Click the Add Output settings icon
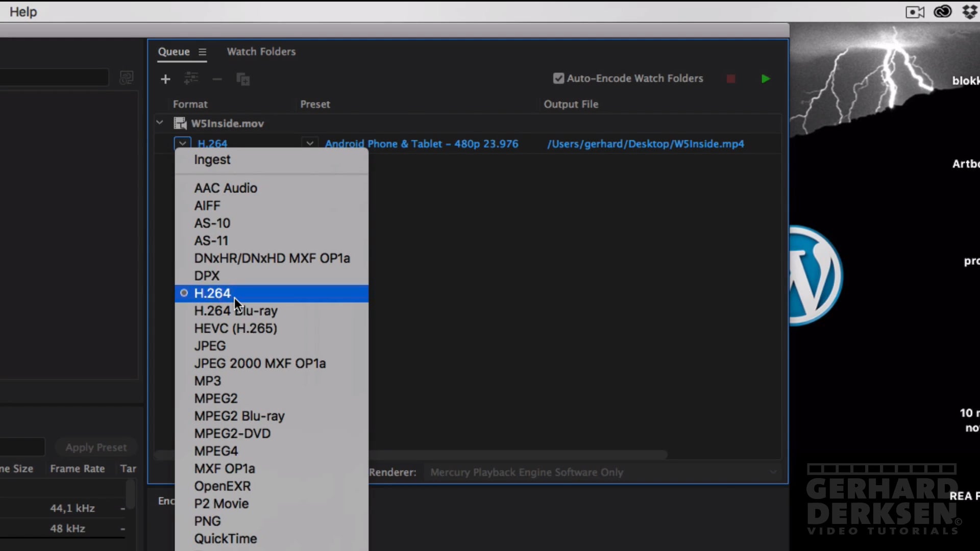 191,79
